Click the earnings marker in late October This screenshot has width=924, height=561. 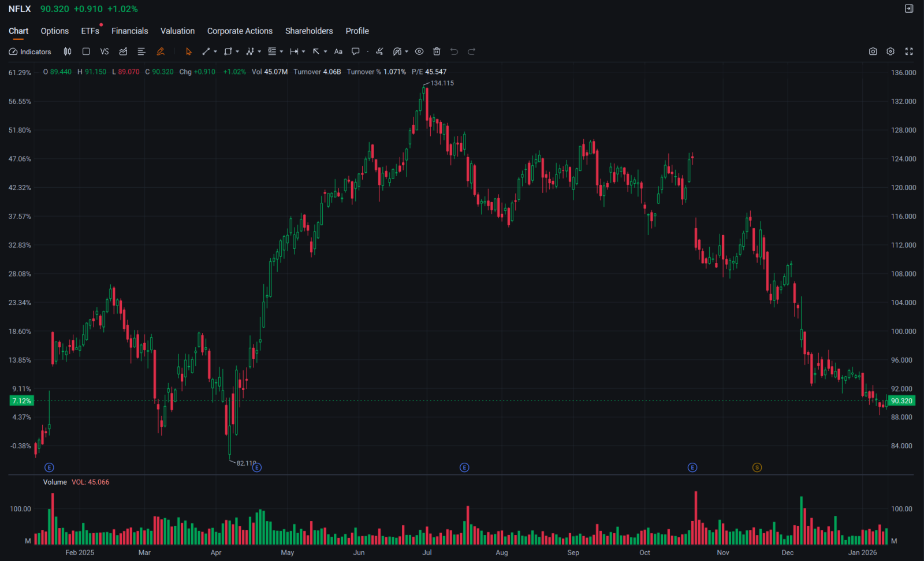pyautogui.click(x=692, y=467)
